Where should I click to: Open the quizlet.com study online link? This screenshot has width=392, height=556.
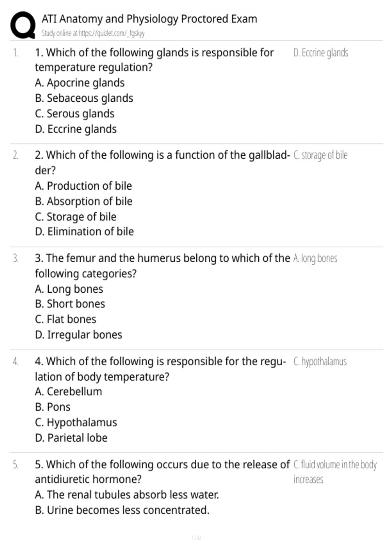93,33
